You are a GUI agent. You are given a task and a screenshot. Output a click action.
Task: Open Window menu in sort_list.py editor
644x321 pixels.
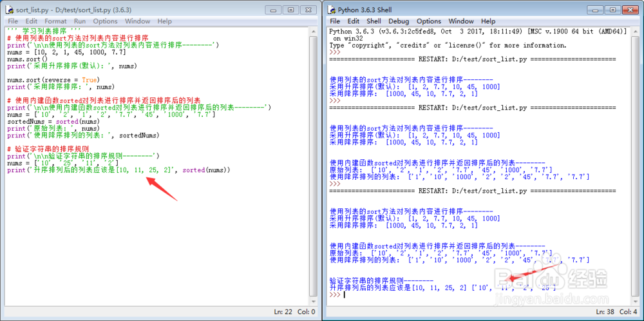[138, 21]
